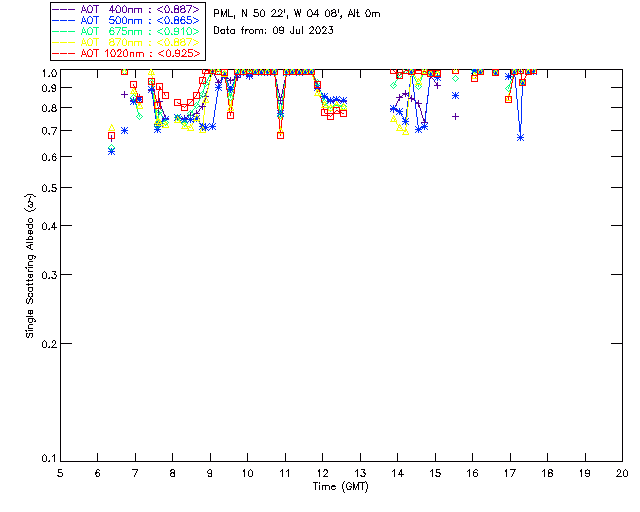
Task: Click the y-axis tick label 1.0
Action: point(49,73)
